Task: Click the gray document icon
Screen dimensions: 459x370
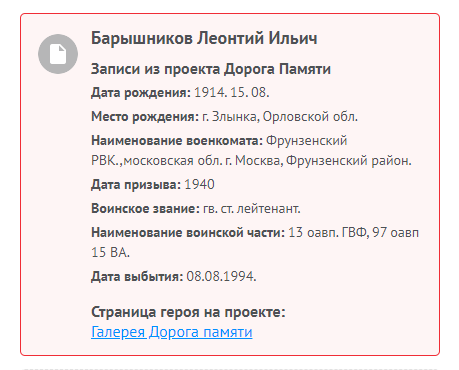Action: pos(58,54)
